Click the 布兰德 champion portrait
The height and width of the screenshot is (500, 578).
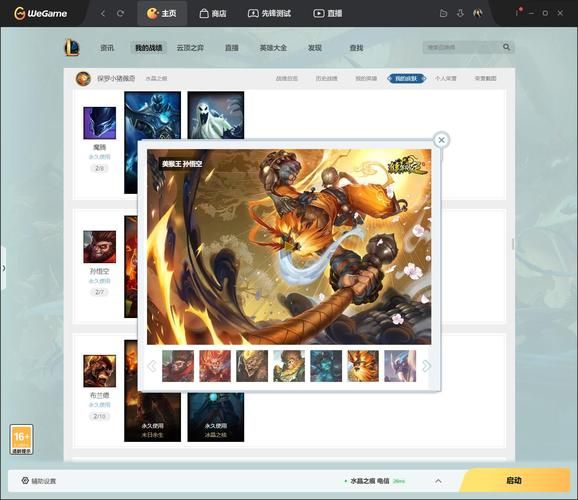[100, 371]
